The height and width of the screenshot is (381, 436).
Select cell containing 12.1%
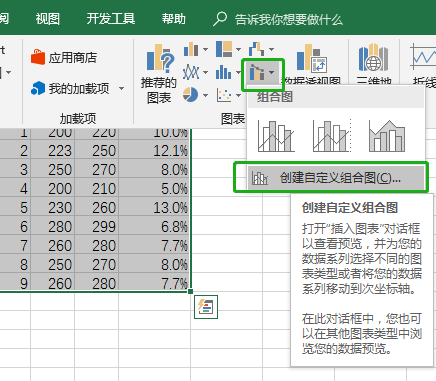tap(155, 151)
